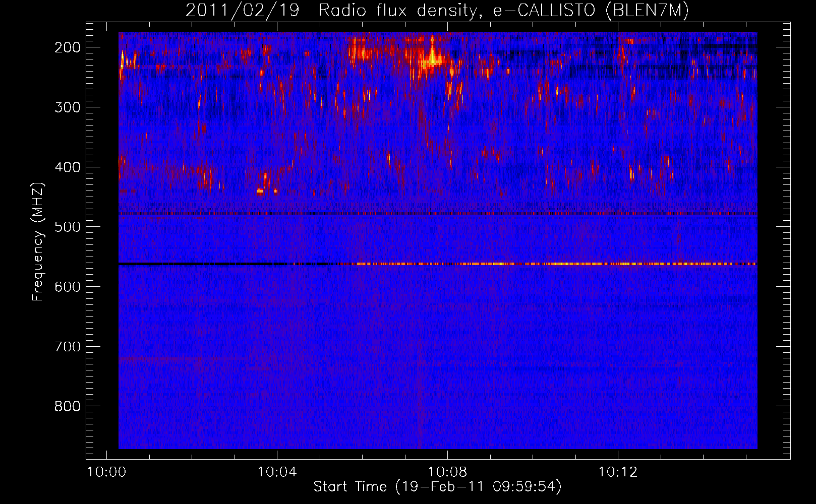This screenshot has width=816, height=504.
Task: Click the '700' frequency tick label
Action: (68, 347)
